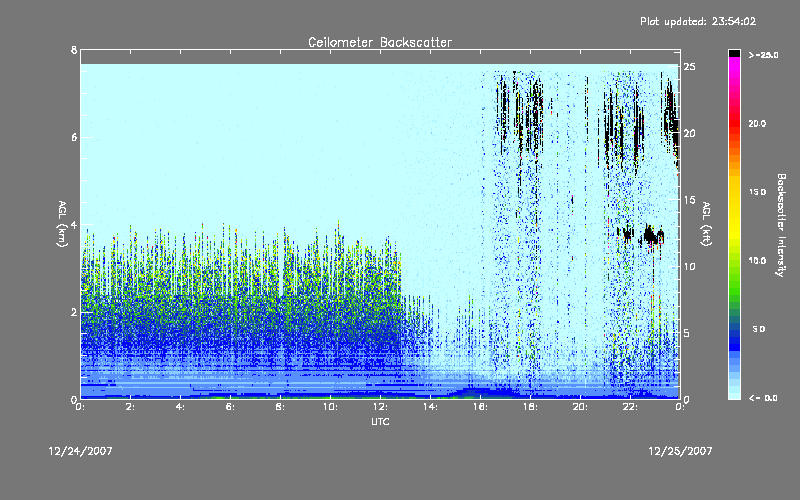Click the "18:" hour tick on UTC axis
Viewport: 800px width, 500px height.
530,407
